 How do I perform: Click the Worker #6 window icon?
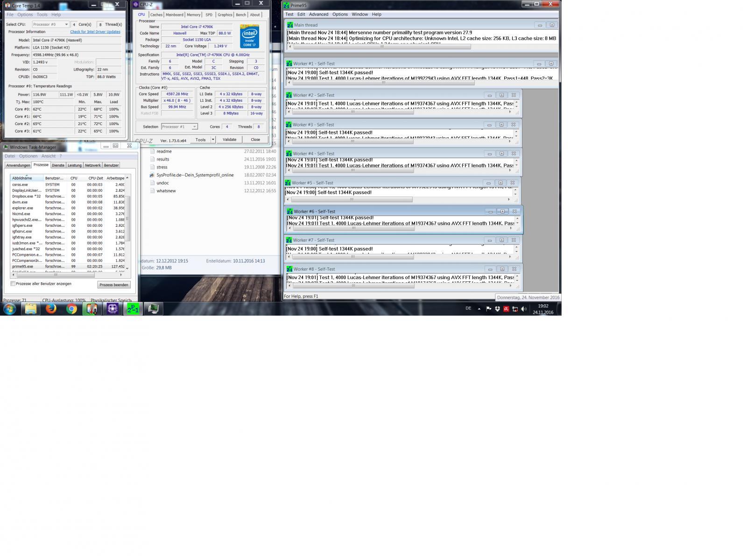(x=290, y=211)
